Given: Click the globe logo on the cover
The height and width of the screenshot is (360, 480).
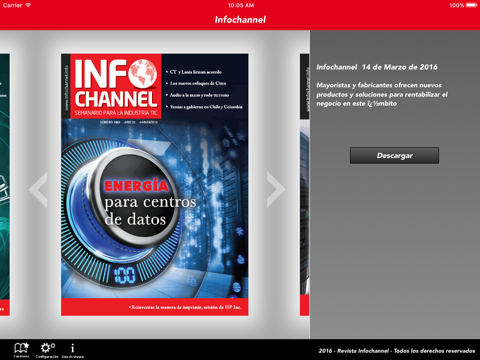Looking at the screenshot, I should click(x=143, y=74).
